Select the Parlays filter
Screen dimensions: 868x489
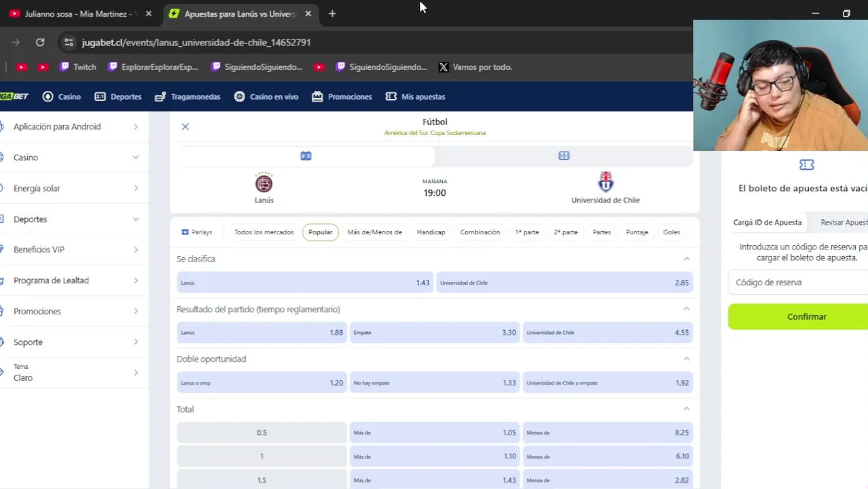197,232
